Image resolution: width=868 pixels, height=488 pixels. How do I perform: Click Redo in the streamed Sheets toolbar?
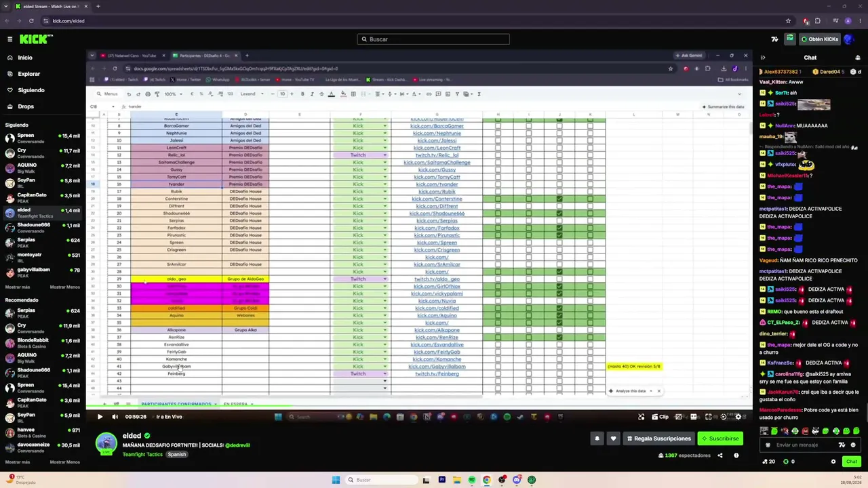[138, 94]
